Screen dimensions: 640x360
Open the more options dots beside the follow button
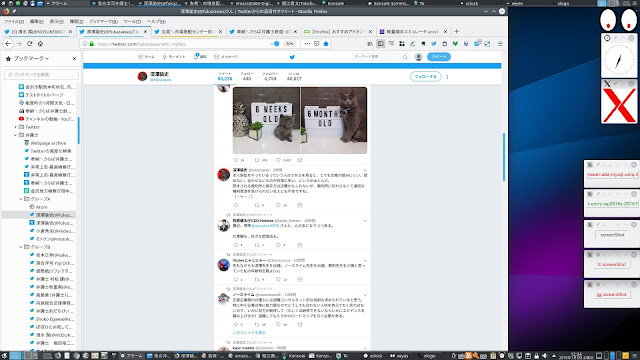[x=447, y=77]
